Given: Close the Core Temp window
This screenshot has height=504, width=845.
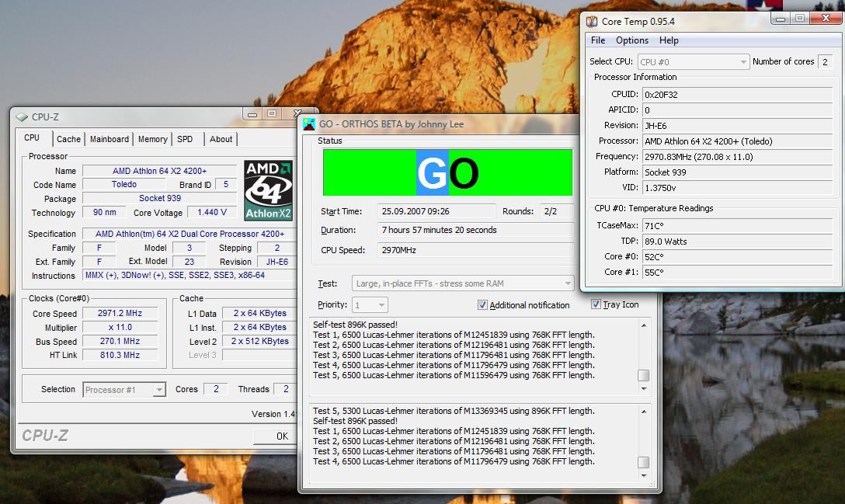Looking at the screenshot, I should tap(826, 19).
